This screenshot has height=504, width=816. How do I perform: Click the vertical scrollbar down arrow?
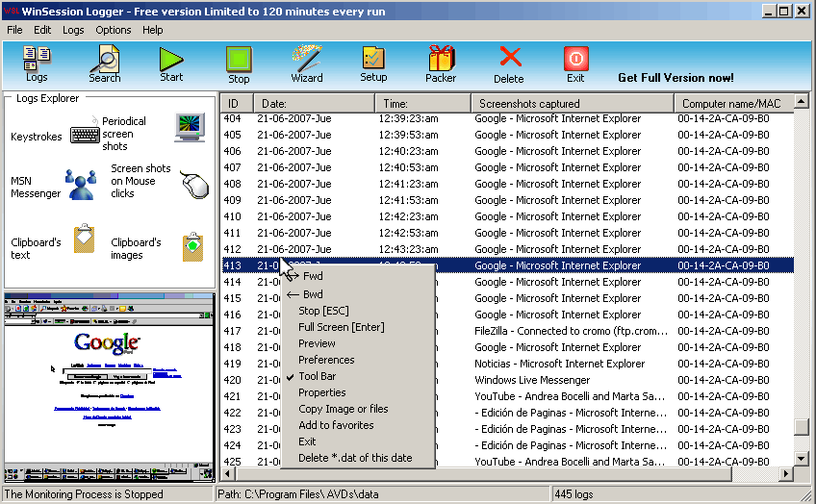(x=802, y=459)
